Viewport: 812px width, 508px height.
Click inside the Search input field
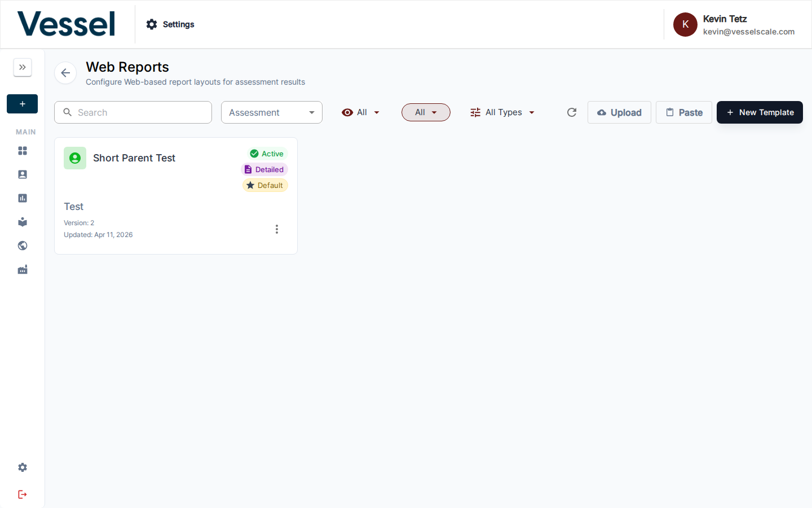[x=133, y=112]
